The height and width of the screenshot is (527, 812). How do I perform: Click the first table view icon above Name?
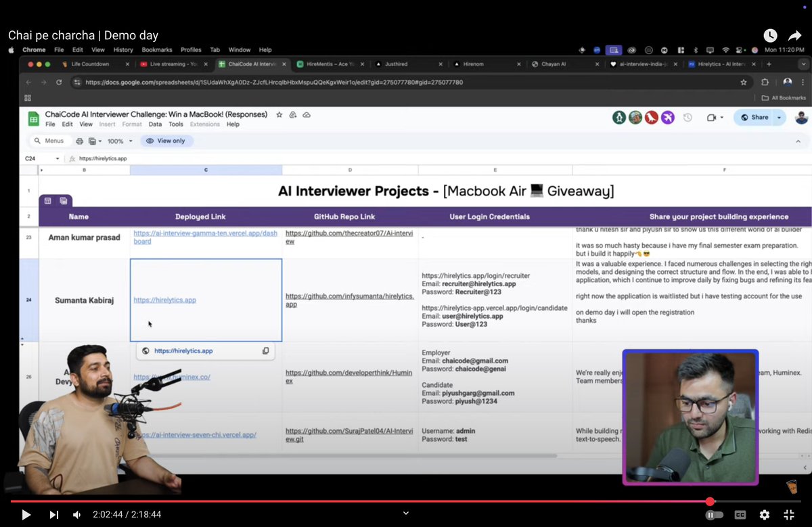point(48,200)
